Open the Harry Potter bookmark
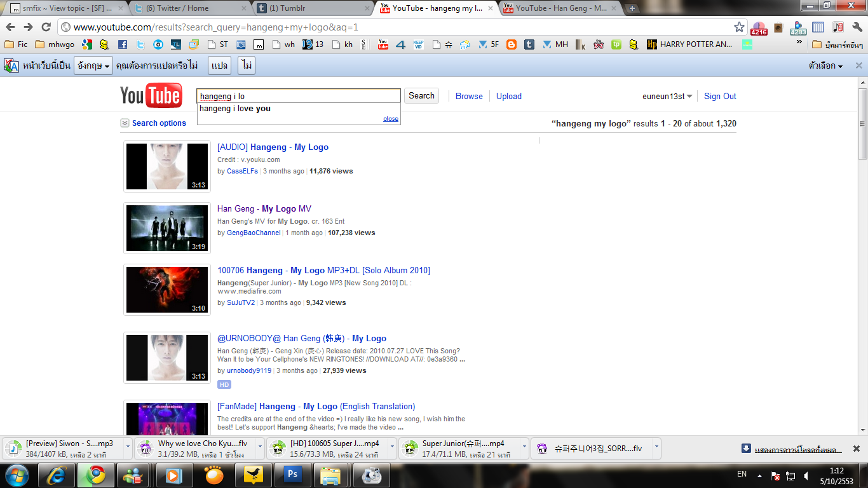This screenshot has width=868, height=488. pos(689,44)
